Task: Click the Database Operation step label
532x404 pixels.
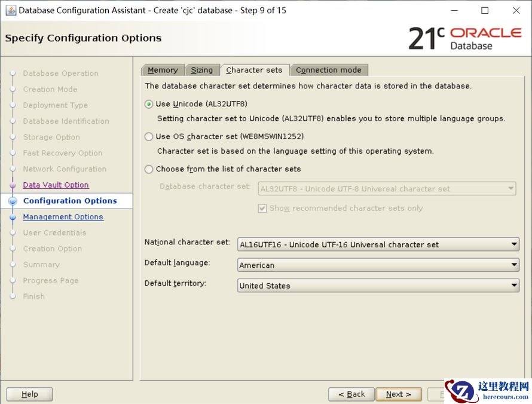Action: pyautogui.click(x=61, y=74)
